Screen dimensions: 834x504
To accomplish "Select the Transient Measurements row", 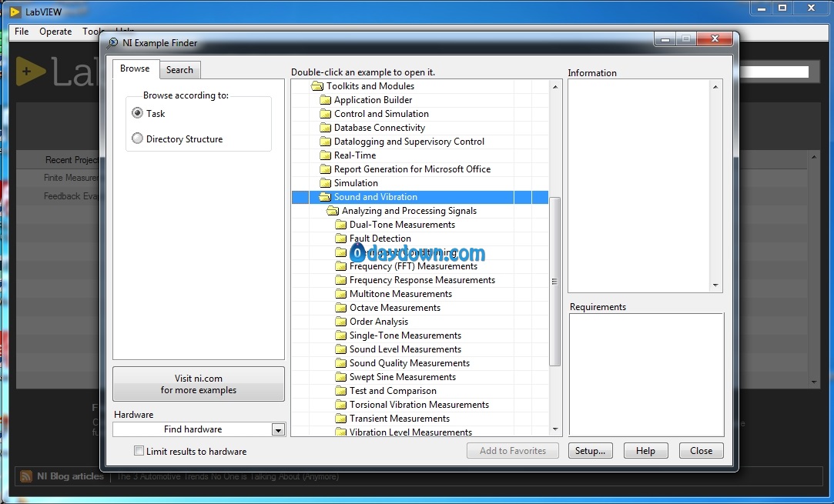I will click(420, 419).
